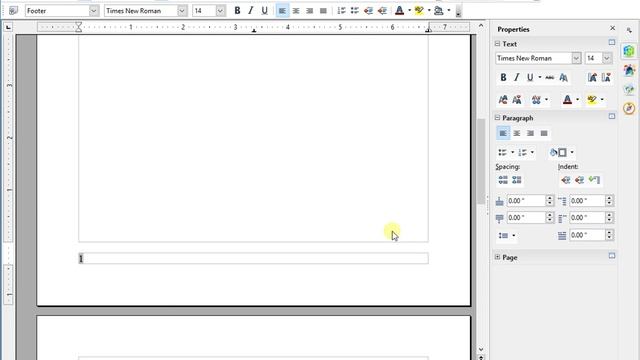
Task: Click the tab stop type button at ruler corner
Action: tap(8, 27)
